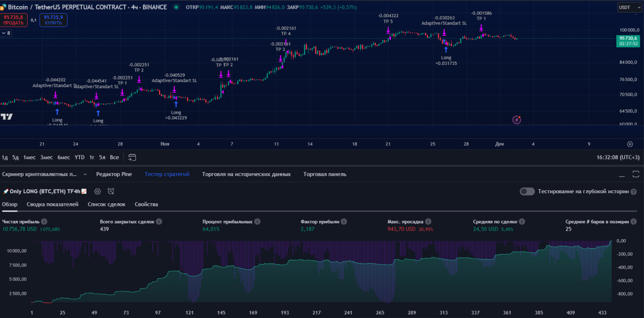Click the net profit value 10 756,78 USD

pos(20,229)
